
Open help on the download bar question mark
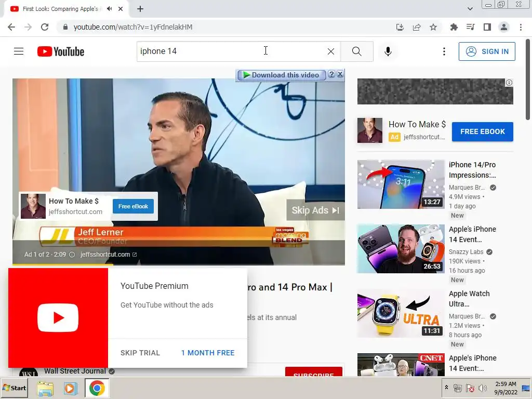pos(331,74)
